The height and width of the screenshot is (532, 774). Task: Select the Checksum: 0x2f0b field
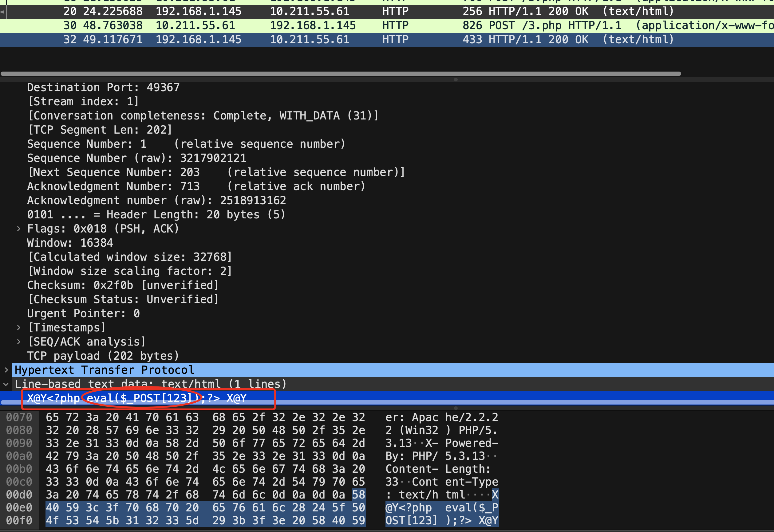(123, 285)
